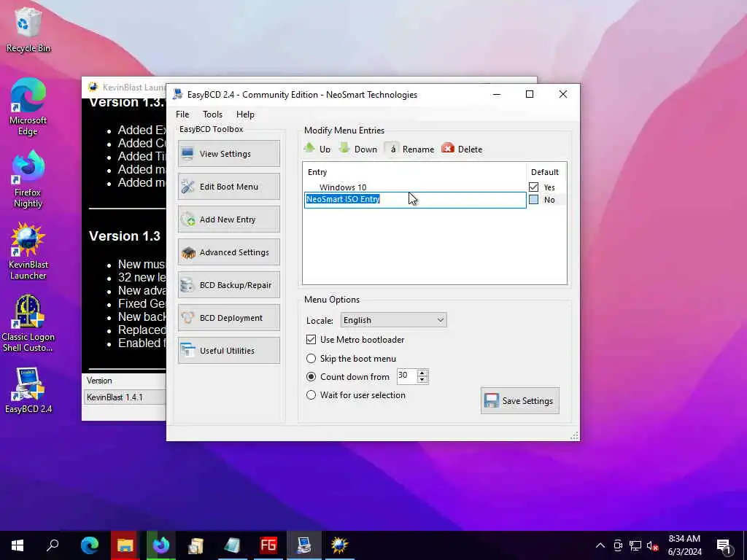The height and width of the screenshot is (560, 747).
Task: Open the notification center
Action: click(724, 546)
